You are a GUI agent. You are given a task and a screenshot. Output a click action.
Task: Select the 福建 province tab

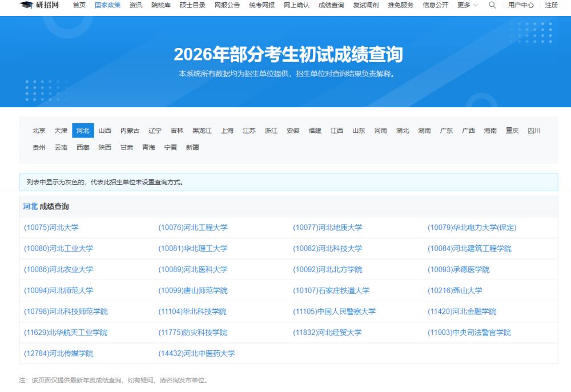[x=315, y=130]
